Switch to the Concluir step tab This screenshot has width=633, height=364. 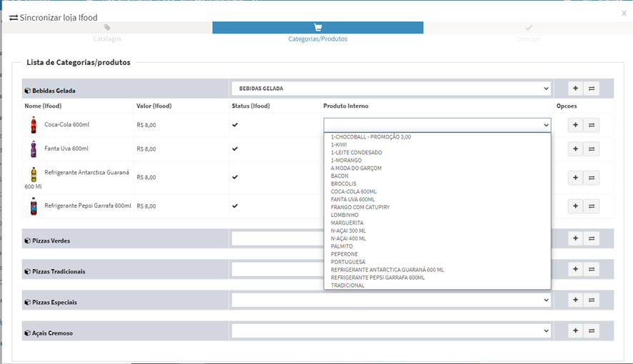point(528,33)
